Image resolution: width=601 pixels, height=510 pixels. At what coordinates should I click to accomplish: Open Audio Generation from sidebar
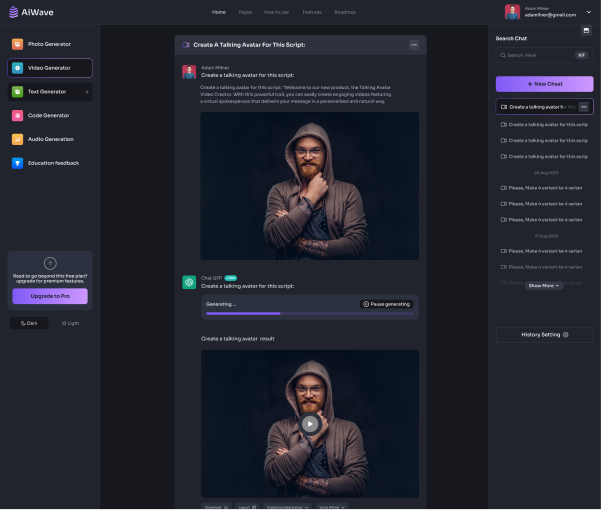(x=50, y=139)
